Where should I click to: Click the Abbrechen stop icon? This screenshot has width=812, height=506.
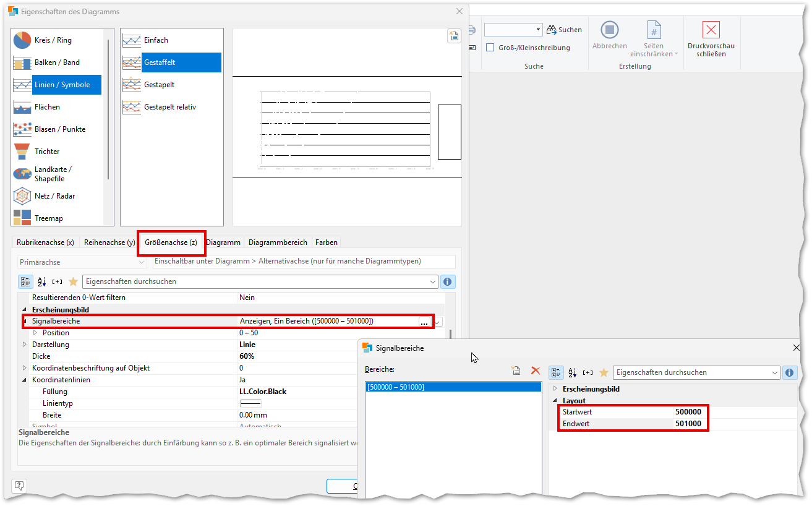pyautogui.click(x=610, y=30)
